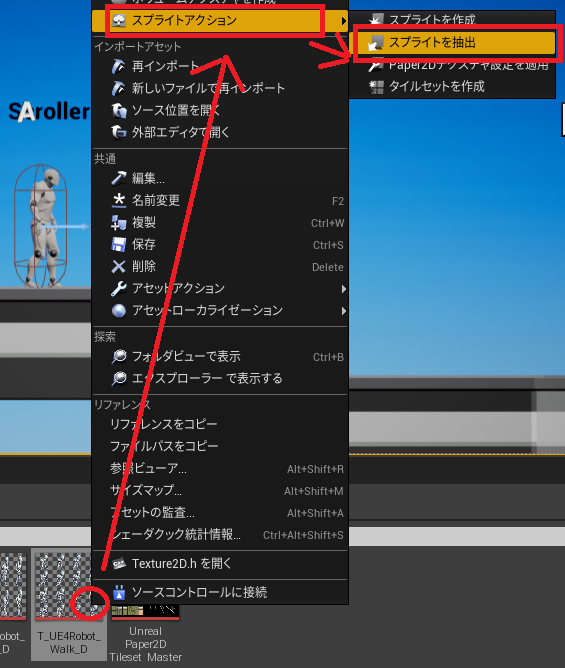Select the robot character in the viewport

coord(44,227)
